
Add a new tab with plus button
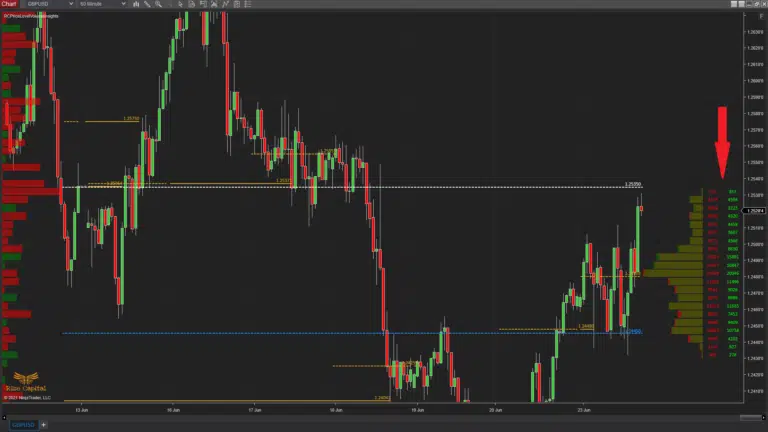click(44, 425)
